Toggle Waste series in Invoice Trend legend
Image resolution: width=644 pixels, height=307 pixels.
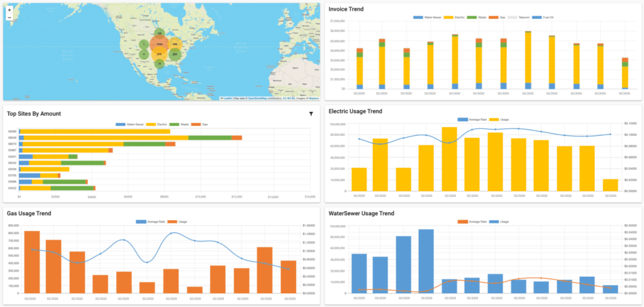(477, 17)
